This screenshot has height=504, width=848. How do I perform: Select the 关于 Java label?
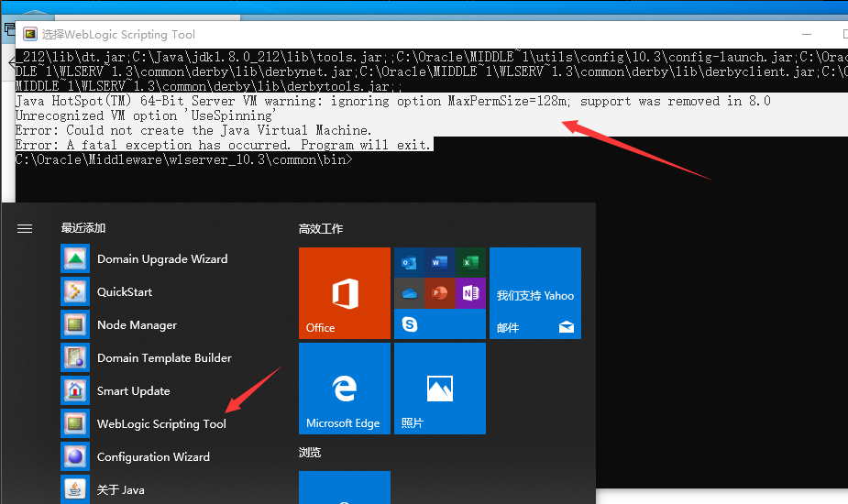(121, 490)
